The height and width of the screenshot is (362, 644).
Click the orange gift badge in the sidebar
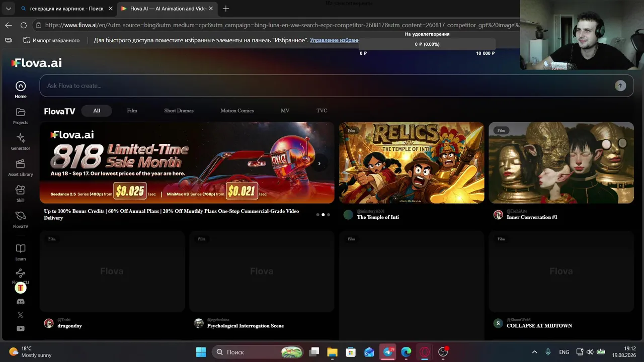[21, 288]
